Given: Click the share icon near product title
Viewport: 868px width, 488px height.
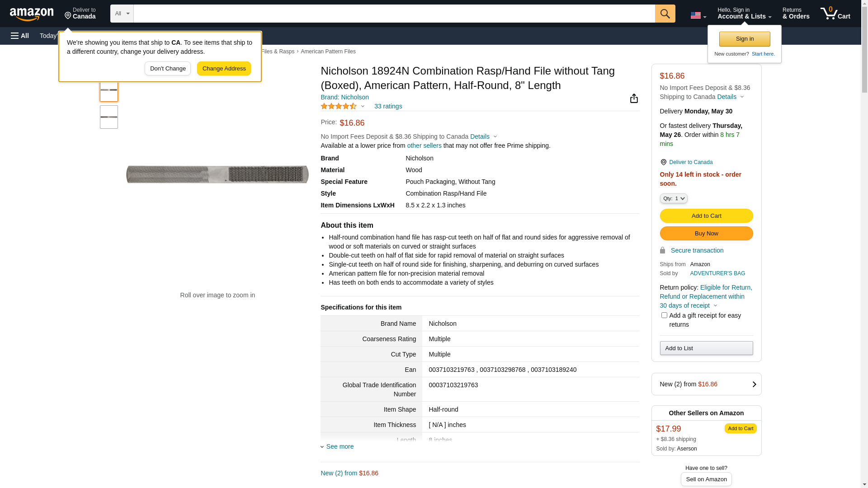Looking at the screenshot, I should coord(634,99).
